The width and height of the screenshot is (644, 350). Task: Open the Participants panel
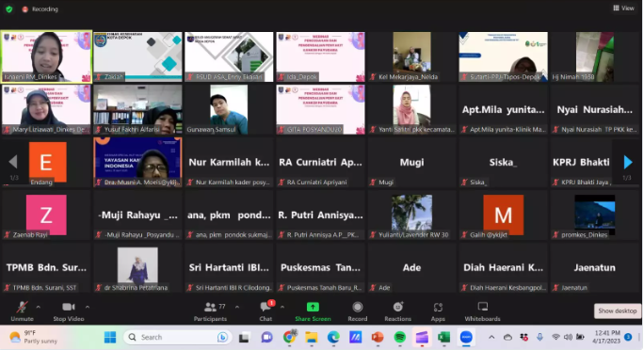[210, 311]
